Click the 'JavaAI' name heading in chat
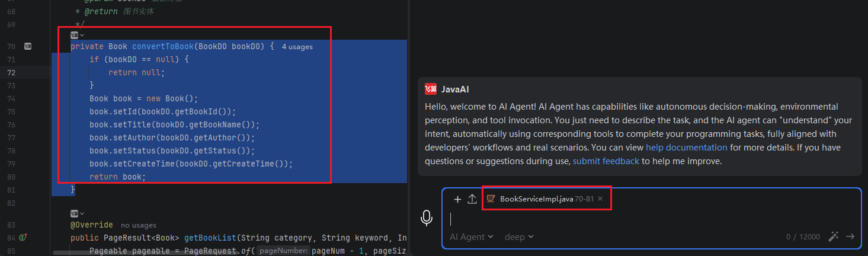Viewport: 868px width, 256px height. (456, 89)
